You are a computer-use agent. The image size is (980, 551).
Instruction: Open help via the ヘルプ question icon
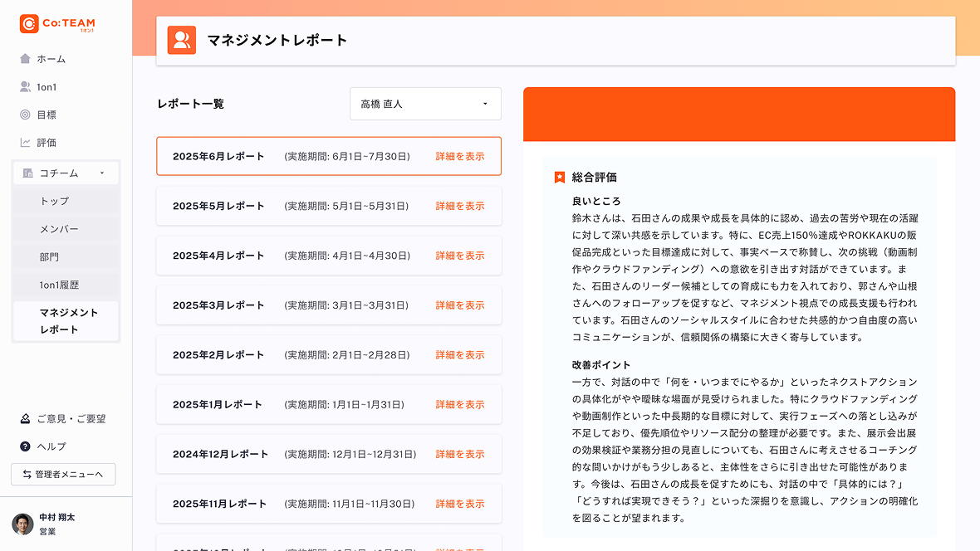[x=25, y=446]
